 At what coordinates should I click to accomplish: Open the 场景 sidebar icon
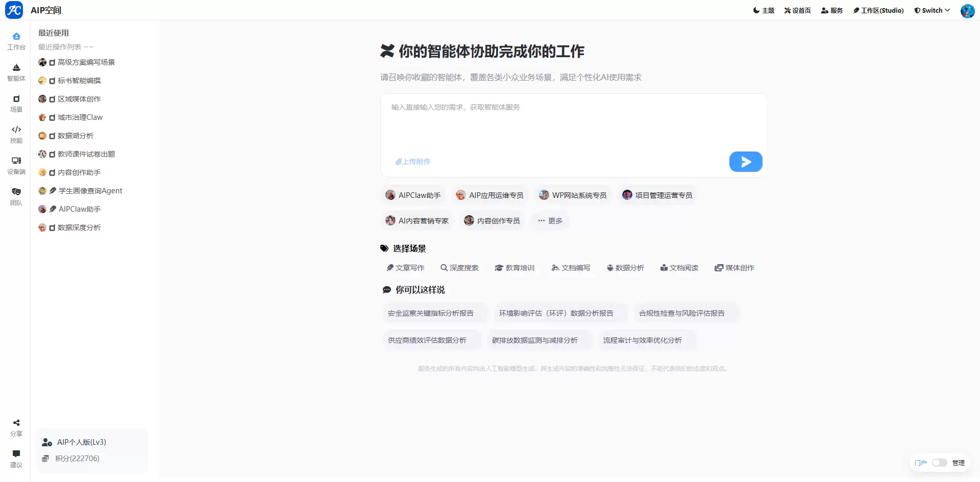click(x=16, y=104)
